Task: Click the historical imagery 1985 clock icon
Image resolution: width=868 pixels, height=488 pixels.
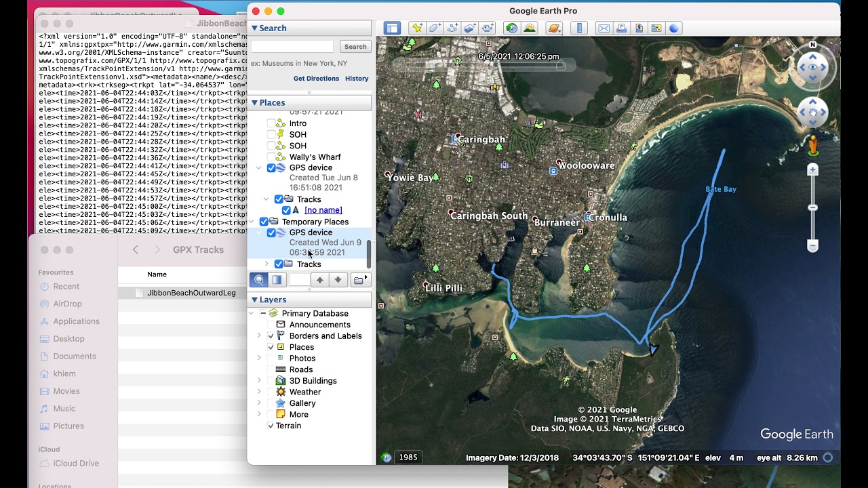Action: coord(387,457)
